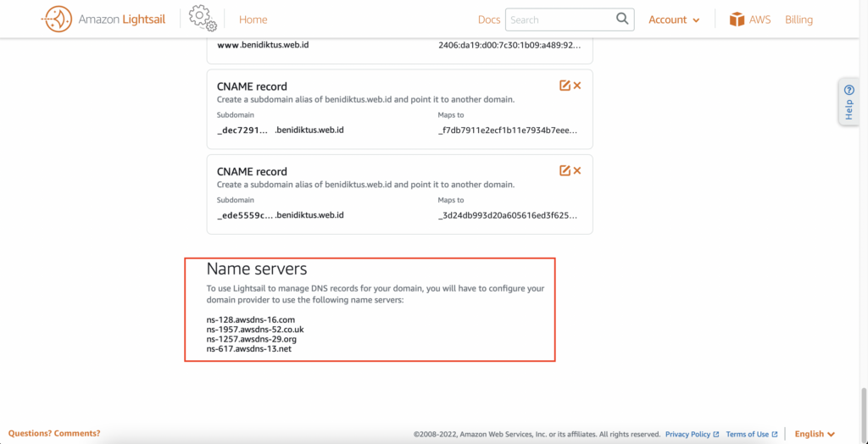Select the ns-1957.awsdns-52.co.uk name server text
Image resolution: width=868 pixels, height=444 pixels.
coord(255,330)
